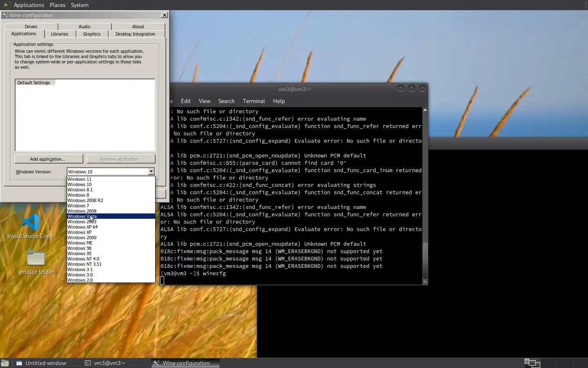
Task: Open the terminal Terminal menu
Action: click(x=254, y=101)
